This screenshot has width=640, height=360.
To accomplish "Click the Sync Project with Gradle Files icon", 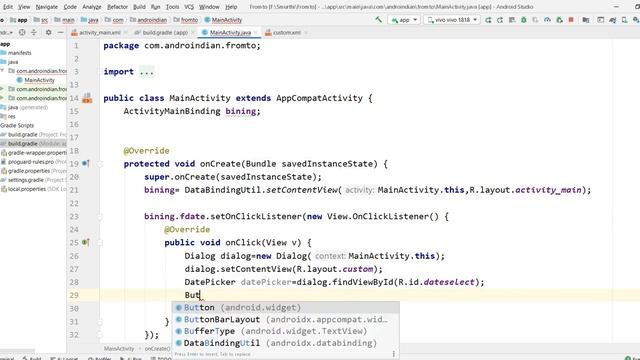I will pos(612,20).
